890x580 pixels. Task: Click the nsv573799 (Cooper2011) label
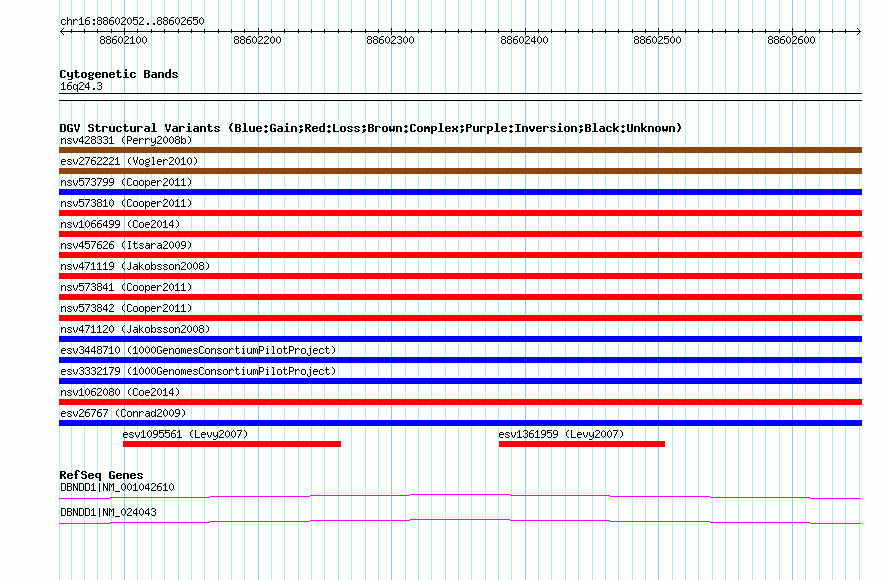click(x=126, y=182)
